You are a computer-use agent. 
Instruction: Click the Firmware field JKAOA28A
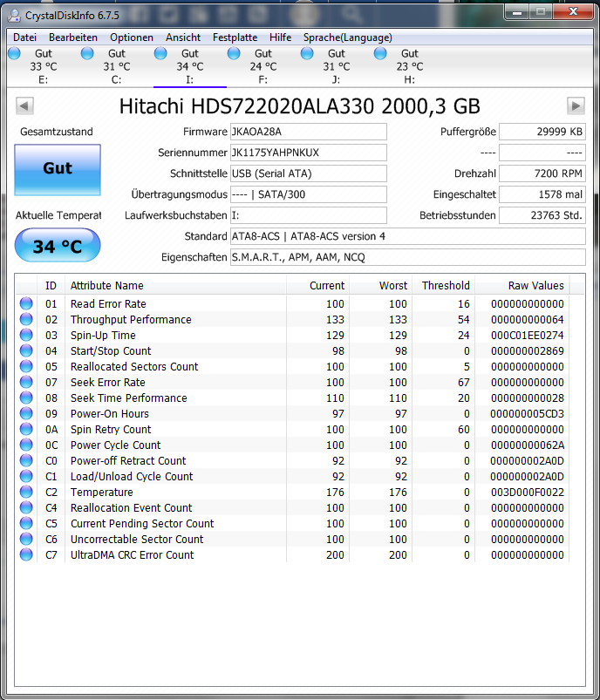click(308, 132)
